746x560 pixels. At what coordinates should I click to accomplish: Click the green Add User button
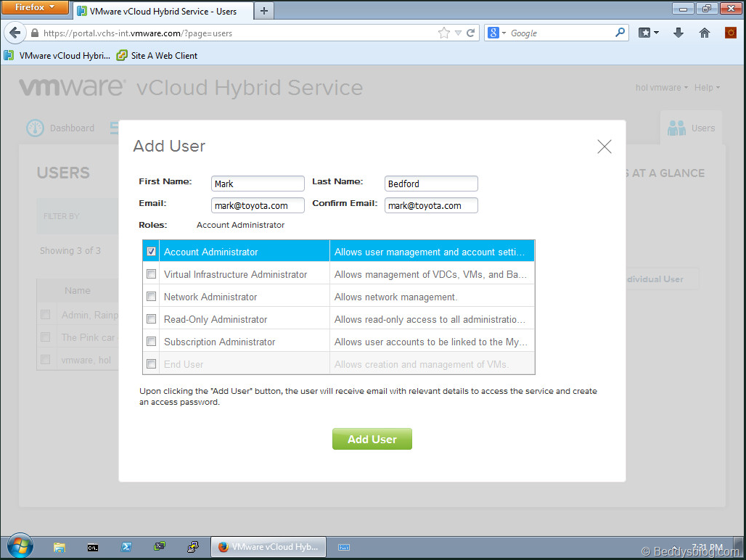372,439
